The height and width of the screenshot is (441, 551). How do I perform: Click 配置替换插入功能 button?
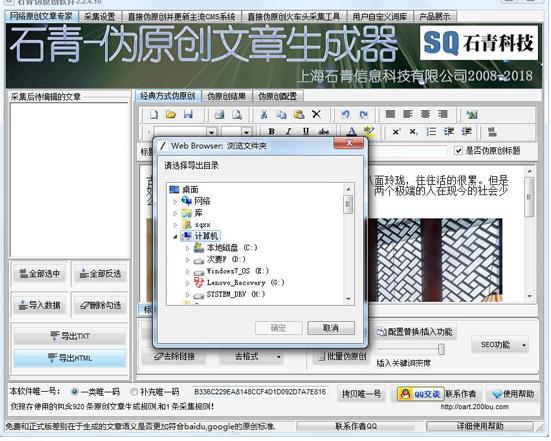tap(415, 332)
